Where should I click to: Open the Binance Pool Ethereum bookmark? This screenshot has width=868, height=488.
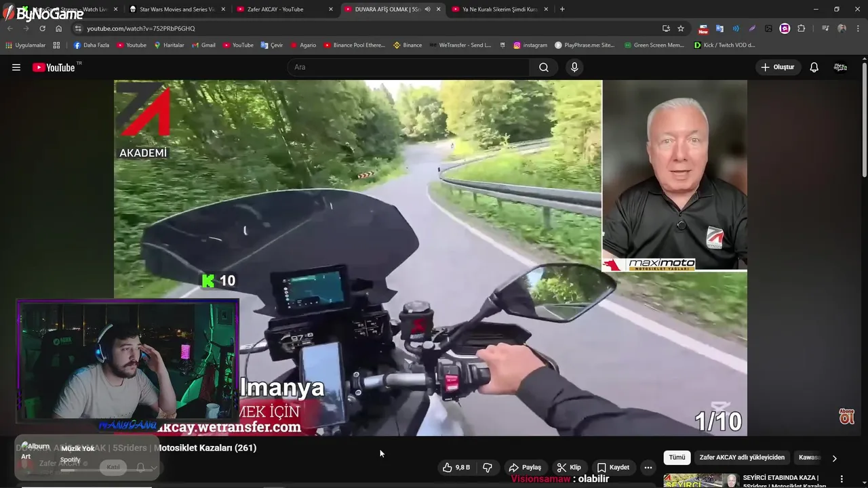[x=354, y=45]
